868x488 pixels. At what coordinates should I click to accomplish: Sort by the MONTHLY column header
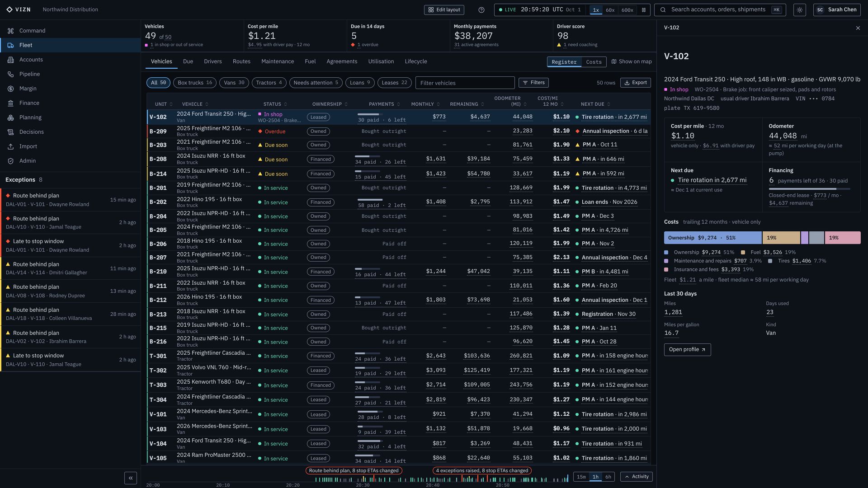425,104
